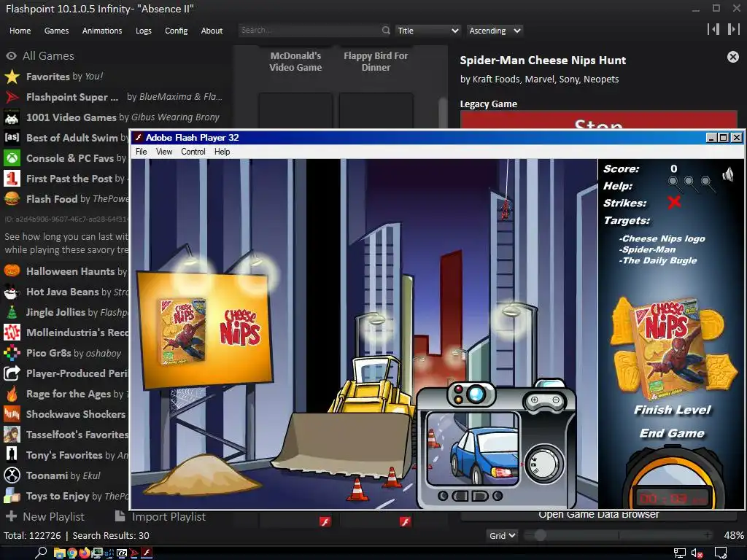This screenshot has height=560, width=747.
Task: Toggle the left sidebar with the top-right bar-arrow icon
Action: click(713, 29)
